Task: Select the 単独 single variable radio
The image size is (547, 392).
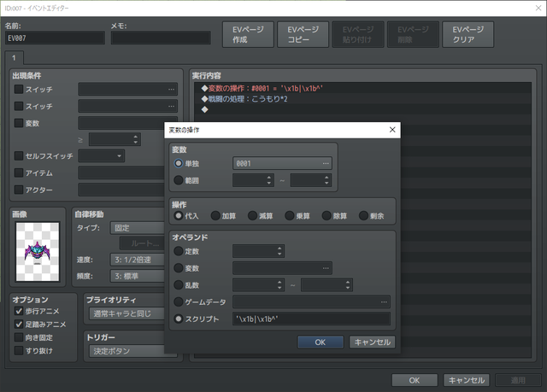Action: tap(179, 163)
